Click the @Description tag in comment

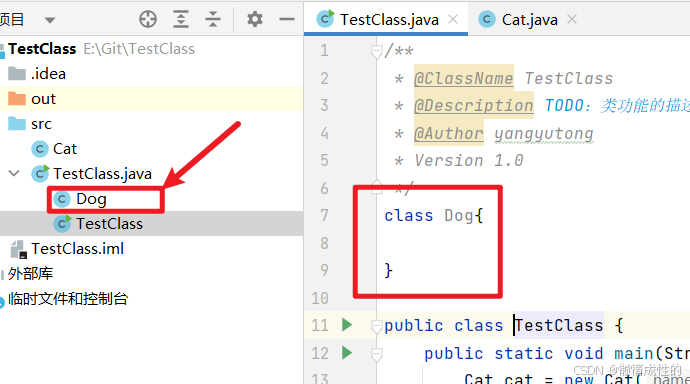tap(474, 106)
